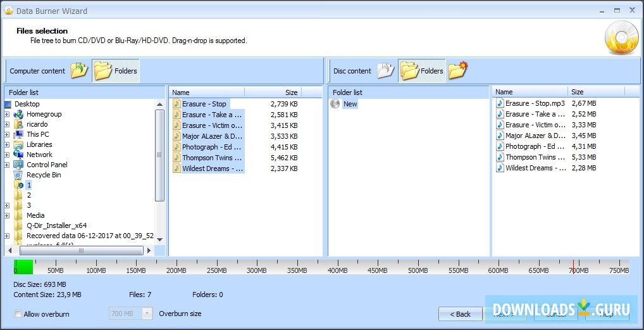Click the flaming disc logo icon
Screen dimensions: 644x330
tap(621, 38)
